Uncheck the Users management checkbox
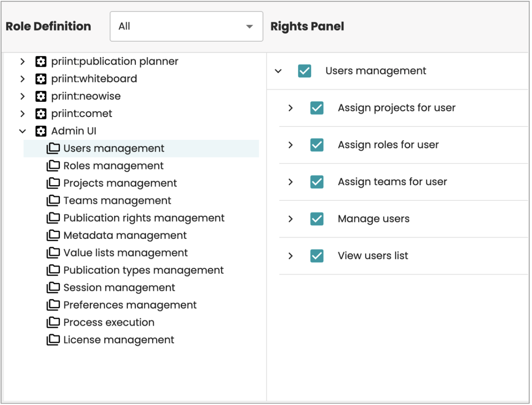 [304, 71]
